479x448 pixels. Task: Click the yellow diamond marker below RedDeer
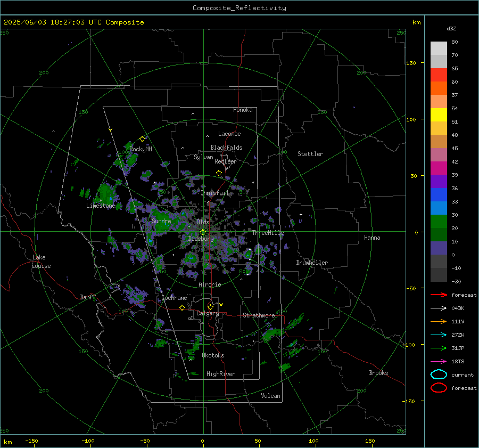pos(219,173)
